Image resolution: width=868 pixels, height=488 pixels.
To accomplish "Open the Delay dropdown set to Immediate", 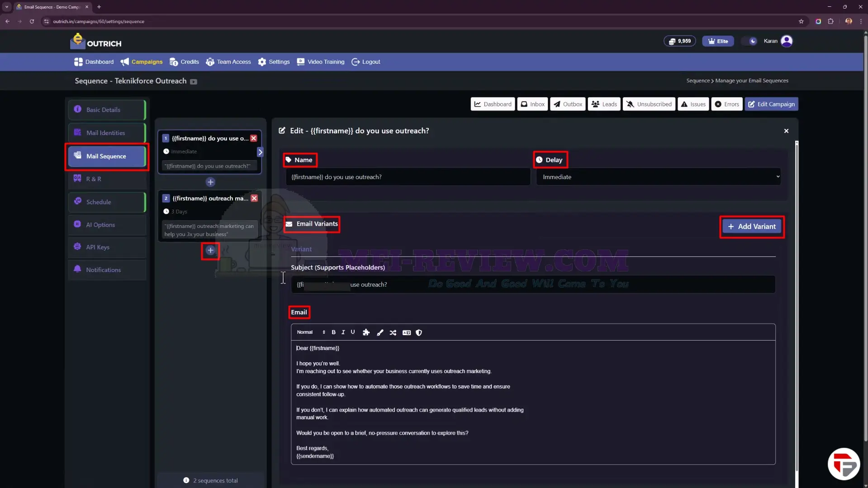I will [x=658, y=177].
